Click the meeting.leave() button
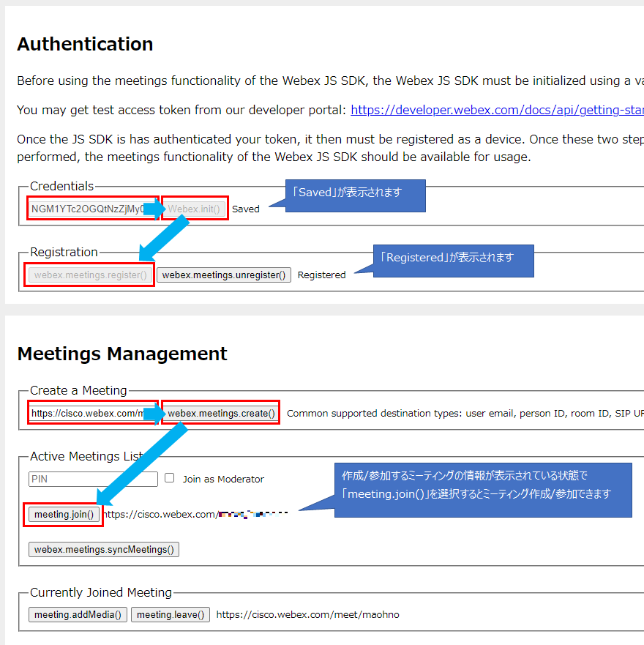Screen dimensions: 644x645 [x=172, y=614]
